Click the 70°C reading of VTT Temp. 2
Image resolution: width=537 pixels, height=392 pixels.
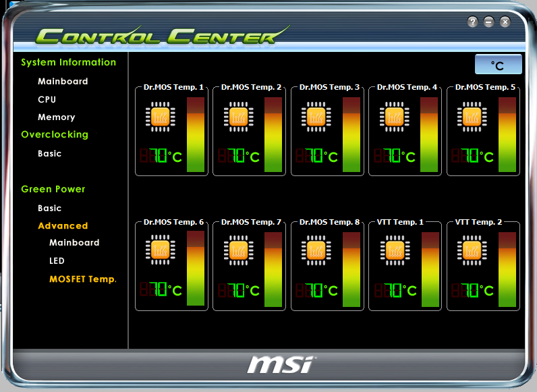(473, 290)
